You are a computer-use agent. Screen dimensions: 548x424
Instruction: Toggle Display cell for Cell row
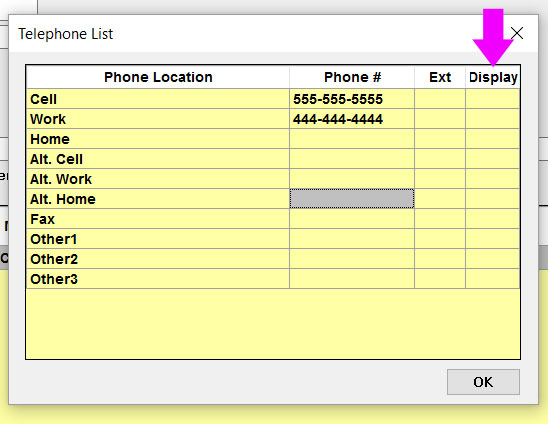pyautogui.click(x=493, y=99)
